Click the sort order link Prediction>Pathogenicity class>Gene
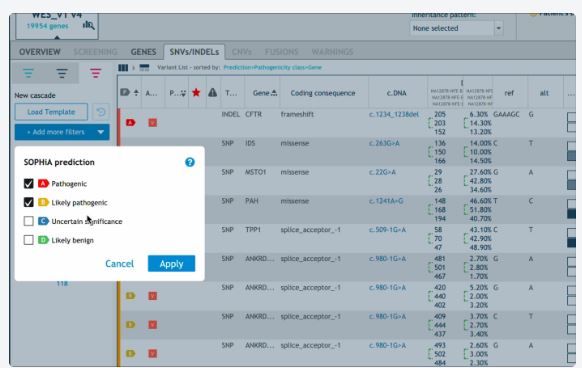Viewport: 582px width, 368px height. coord(272,68)
